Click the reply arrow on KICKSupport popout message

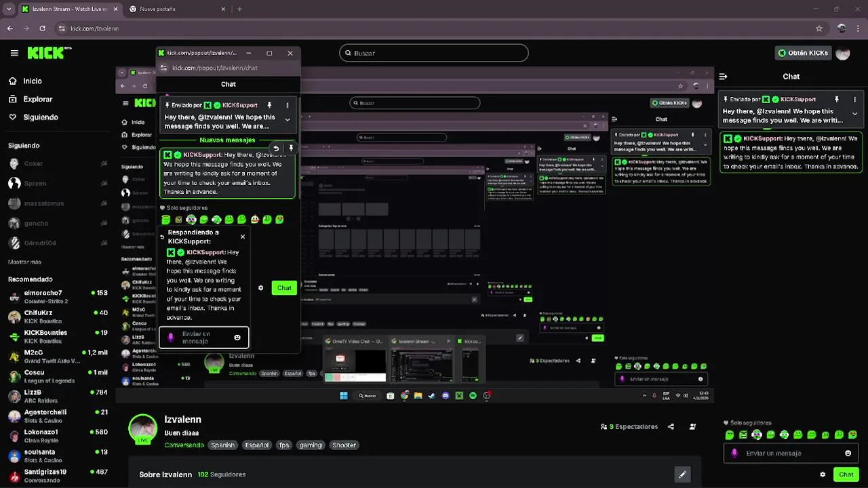click(276, 148)
